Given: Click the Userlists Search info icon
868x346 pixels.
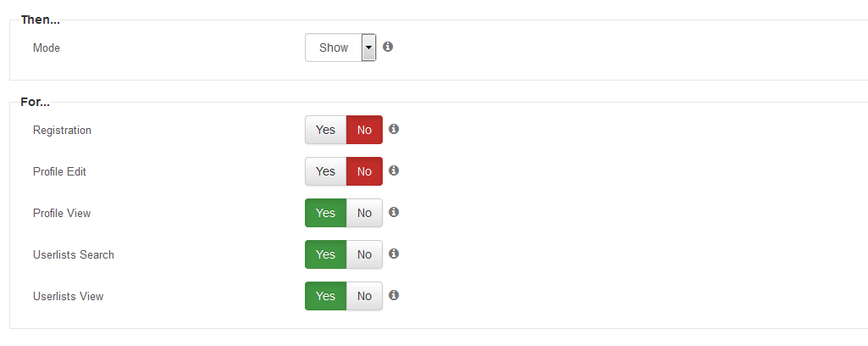Looking at the screenshot, I should pos(394,254).
